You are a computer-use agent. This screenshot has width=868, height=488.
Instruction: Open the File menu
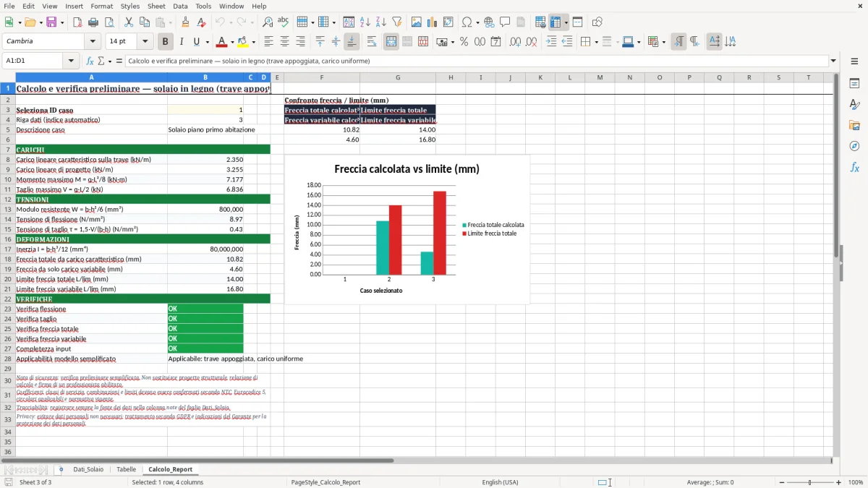click(9, 6)
